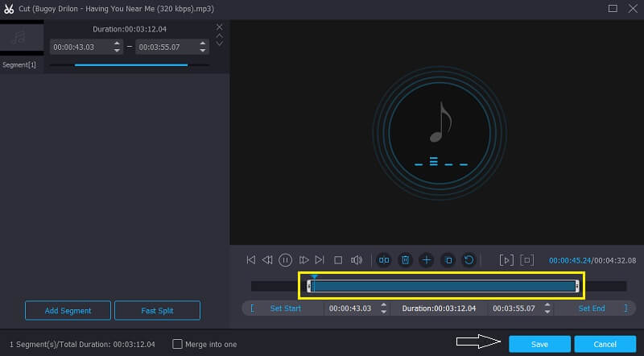
Task: Enable the Merge into one checkbox
Action: [x=178, y=344]
